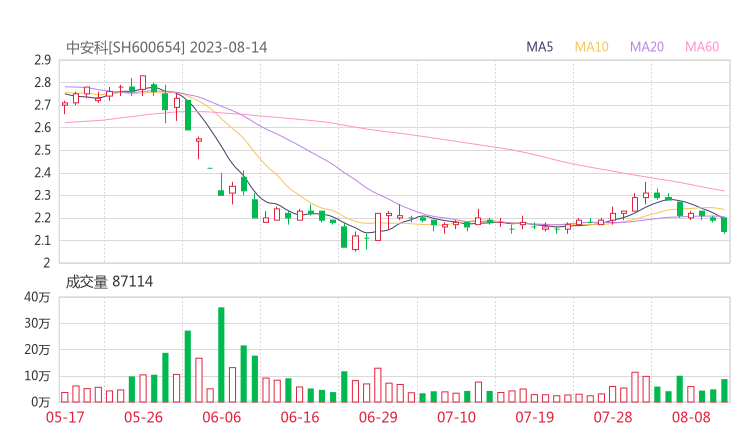Click the 06-29 date label

pyautogui.click(x=378, y=417)
